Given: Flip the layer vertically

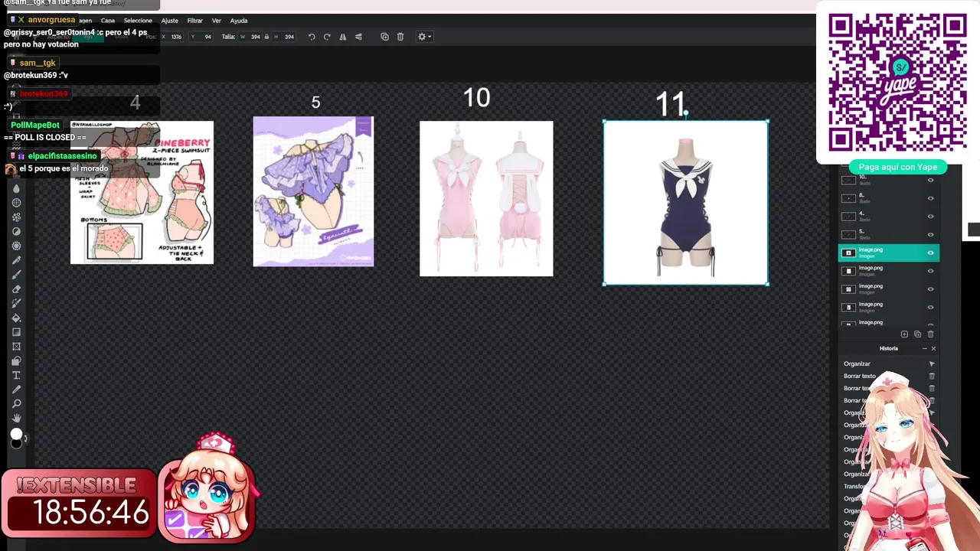Looking at the screenshot, I should 358,37.
